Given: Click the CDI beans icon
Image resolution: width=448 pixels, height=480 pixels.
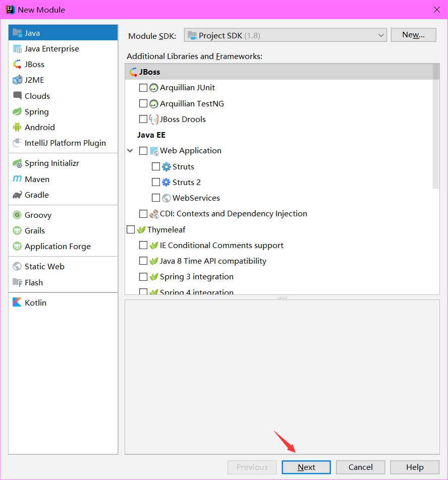Looking at the screenshot, I should [x=154, y=214].
